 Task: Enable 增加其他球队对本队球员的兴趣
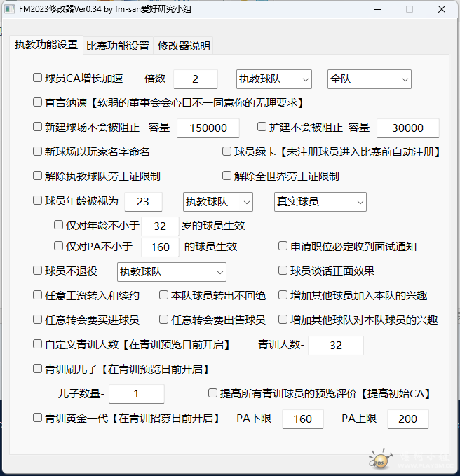(x=283, y=320)
